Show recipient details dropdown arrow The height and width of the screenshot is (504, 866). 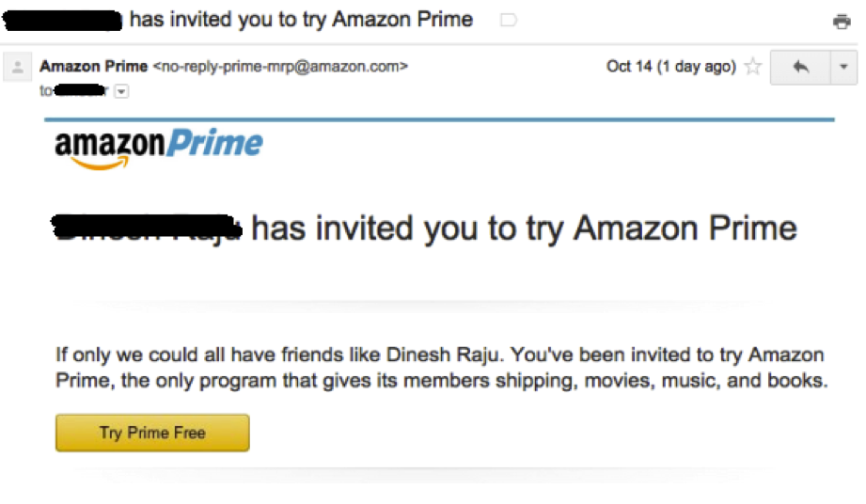[x=121, y=91]
